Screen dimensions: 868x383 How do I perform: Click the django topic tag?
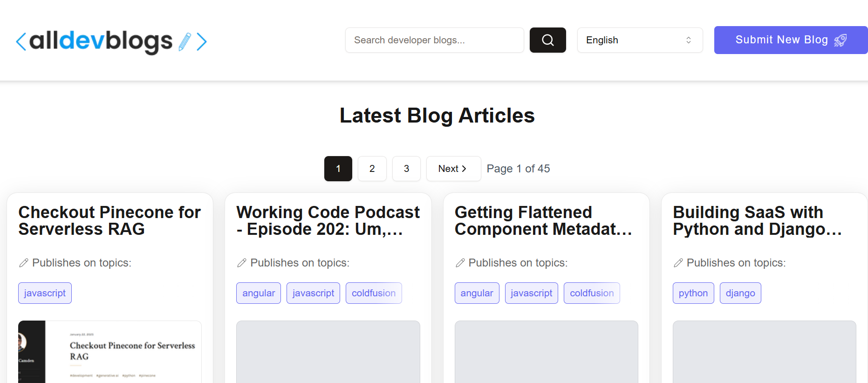(x=740, y=293)
